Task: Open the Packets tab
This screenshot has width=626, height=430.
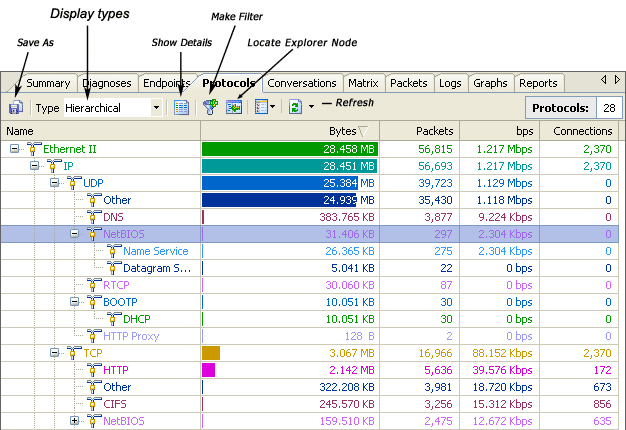Action: click(x=409, y=83)
